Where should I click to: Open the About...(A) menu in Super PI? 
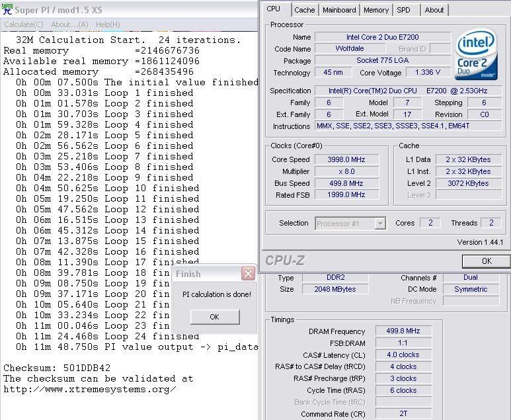(69, 24)
